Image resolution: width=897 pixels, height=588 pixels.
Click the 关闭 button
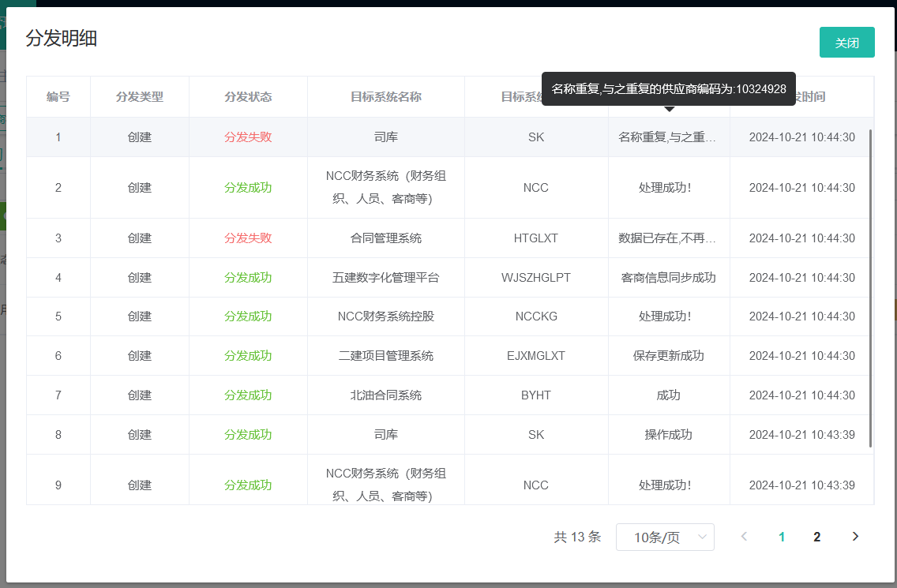pyautogui.click(x=846, y=43)
